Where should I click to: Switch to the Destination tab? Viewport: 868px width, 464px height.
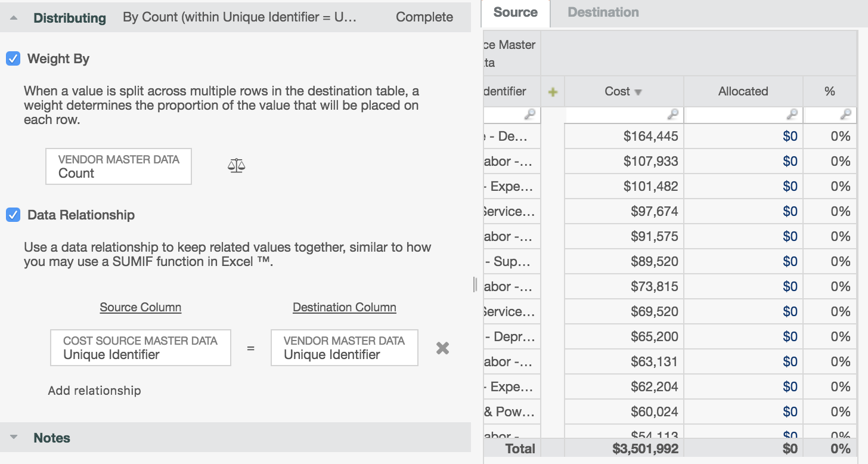coord(603,13)
